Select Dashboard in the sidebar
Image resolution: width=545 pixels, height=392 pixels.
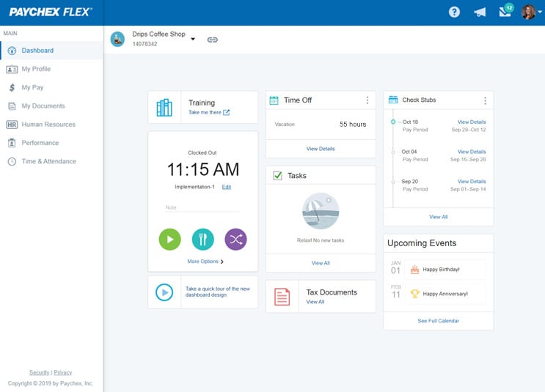[51, 51]
